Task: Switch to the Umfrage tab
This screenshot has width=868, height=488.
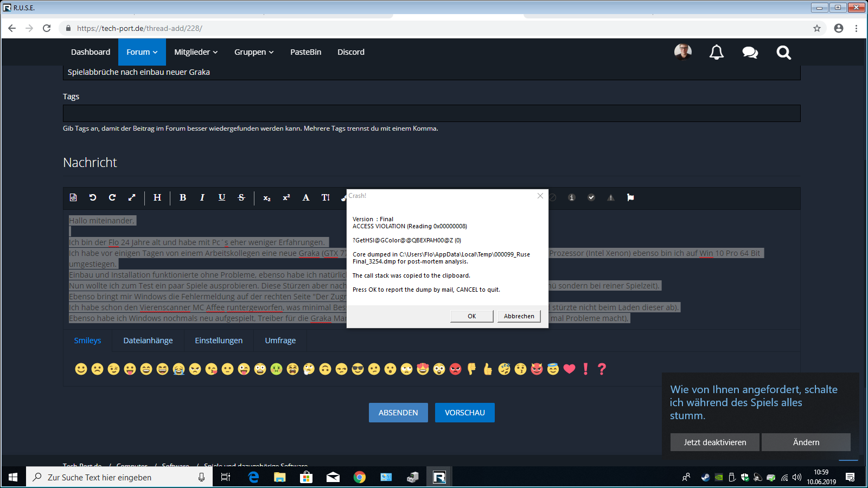Action: click(x=280, y=341)
